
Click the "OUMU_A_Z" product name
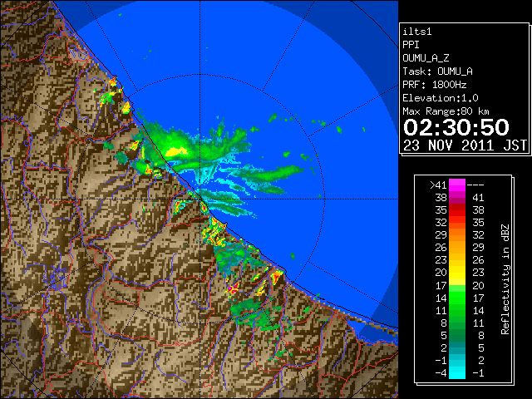[x=426, y=58]
